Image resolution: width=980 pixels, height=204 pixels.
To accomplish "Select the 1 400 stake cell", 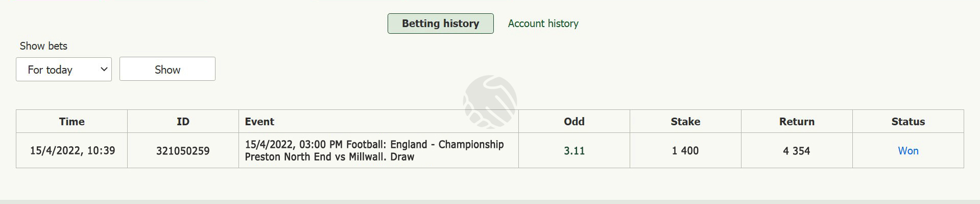I will [685, 151].
